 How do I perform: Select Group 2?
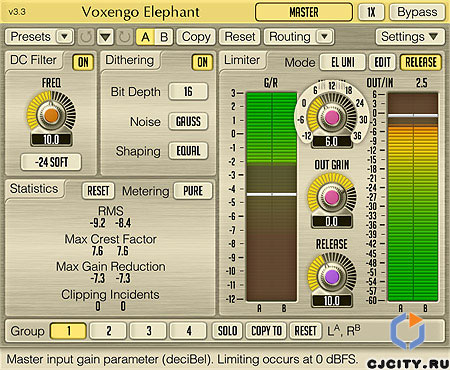coord(109,331)
